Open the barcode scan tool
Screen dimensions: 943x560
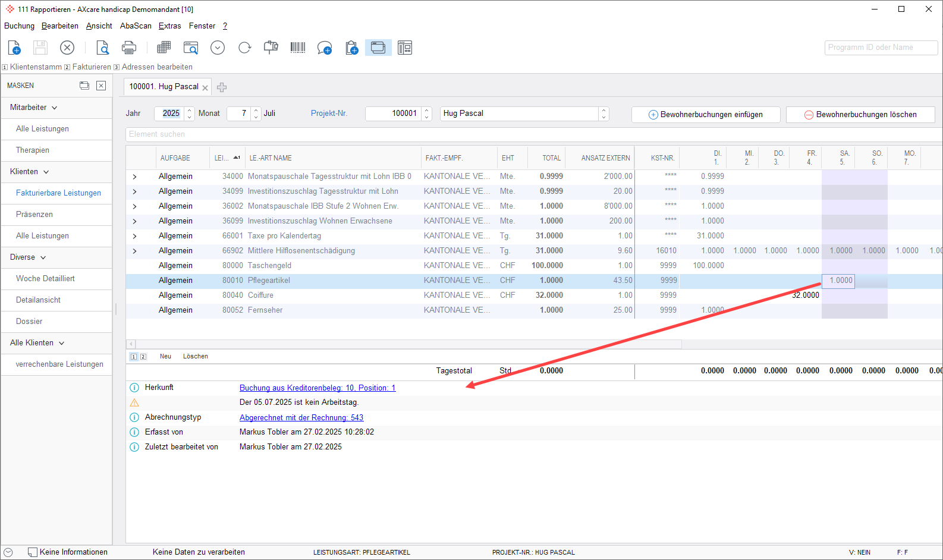[x=298, y=48]
